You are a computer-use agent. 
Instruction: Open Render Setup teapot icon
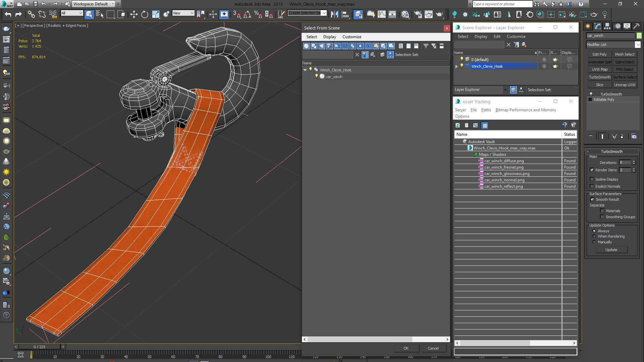click(418, 14)
